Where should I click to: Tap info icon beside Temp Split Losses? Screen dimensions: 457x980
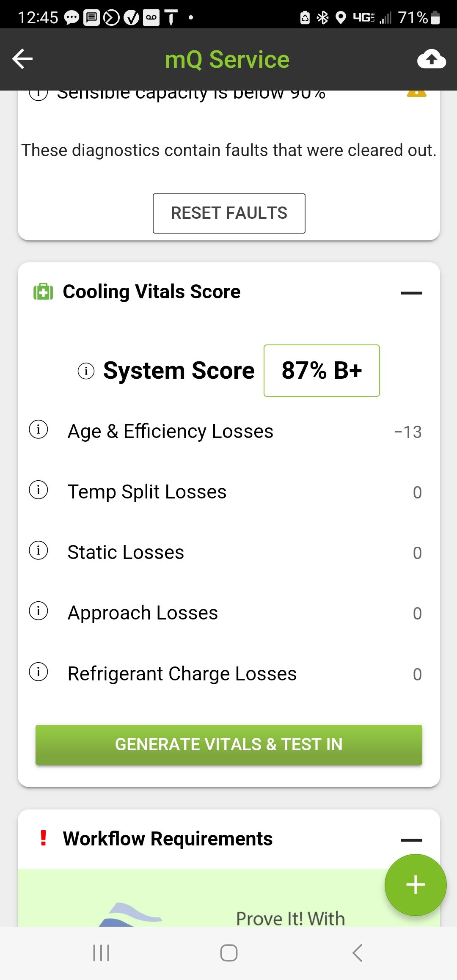[x=39, y=490]
